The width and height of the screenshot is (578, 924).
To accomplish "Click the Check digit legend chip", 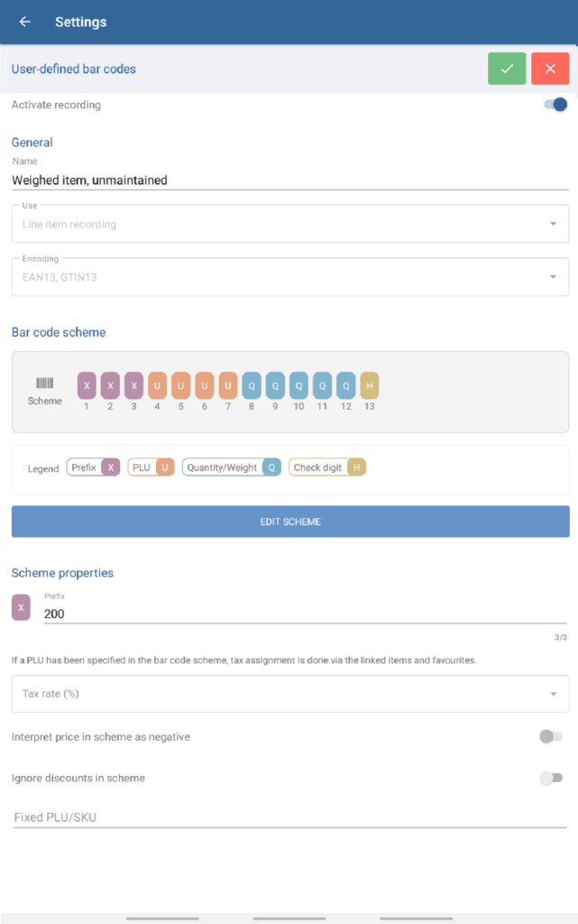I will click(327, 467).
